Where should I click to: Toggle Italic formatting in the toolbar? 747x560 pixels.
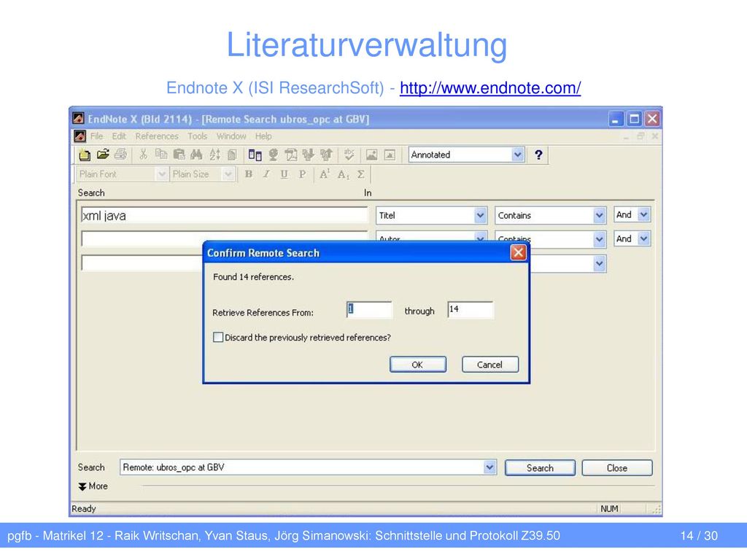(266, 174)
